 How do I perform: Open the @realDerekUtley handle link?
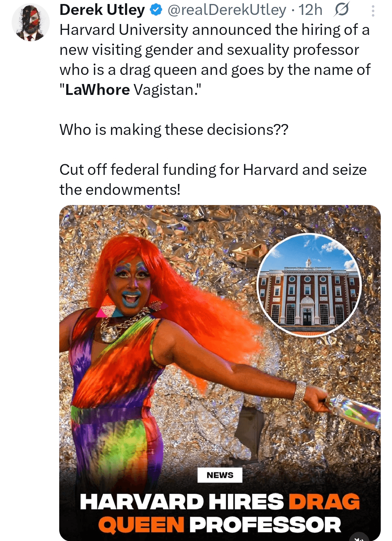coord(227,10)
